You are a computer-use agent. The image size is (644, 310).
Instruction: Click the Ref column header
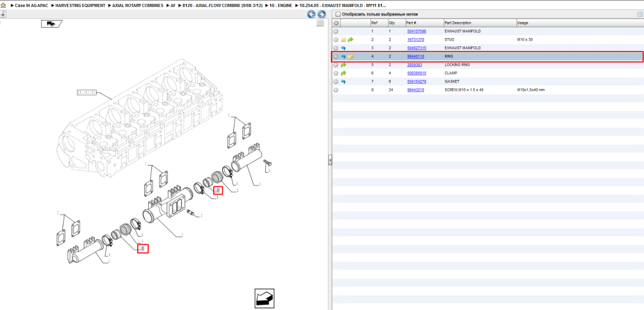[378, 23]
